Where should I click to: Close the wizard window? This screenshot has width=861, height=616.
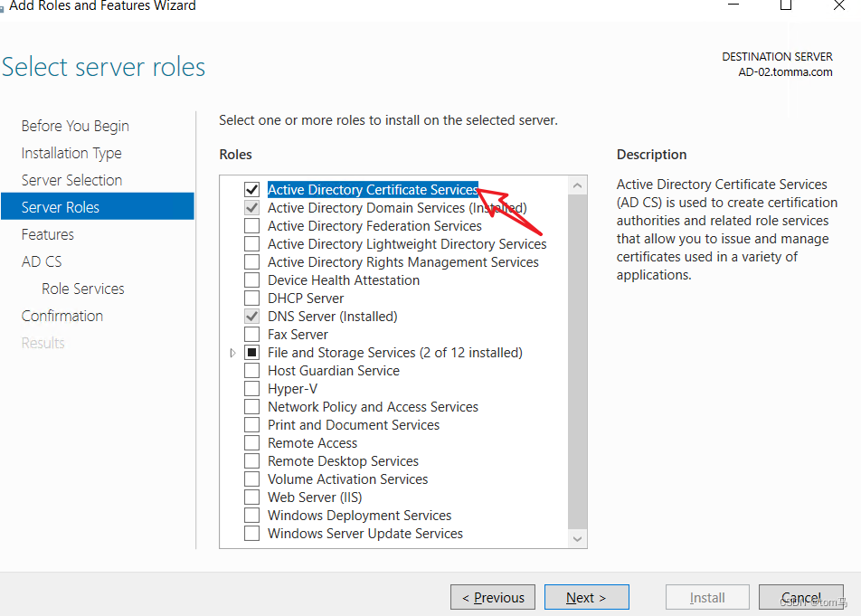(839, 5)
